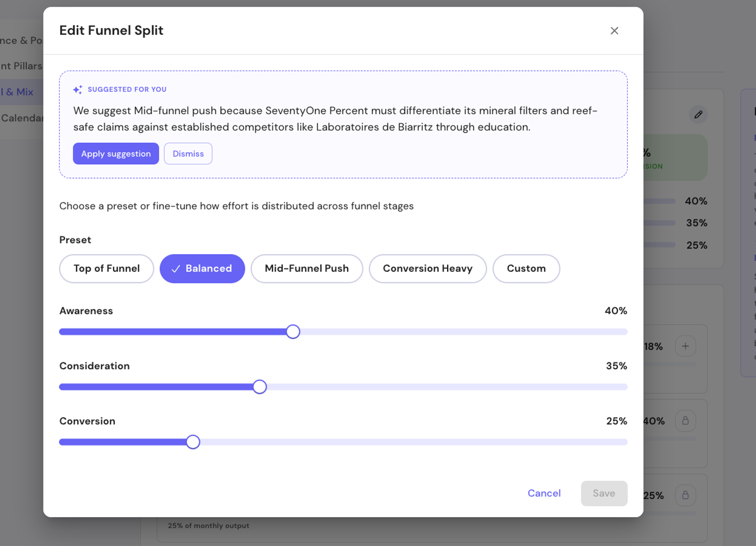Click the Awareness slider handle

coord(293,332)
